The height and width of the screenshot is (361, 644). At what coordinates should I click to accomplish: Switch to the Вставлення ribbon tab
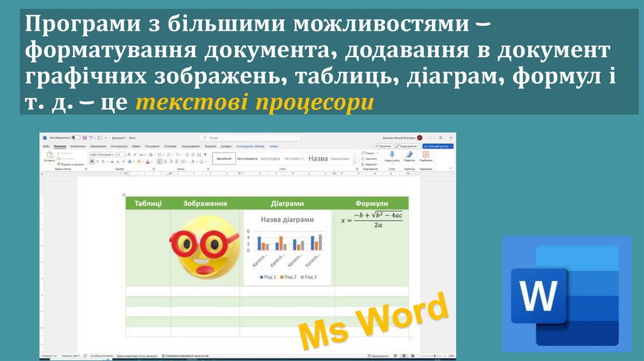click(x=78, y=146)
